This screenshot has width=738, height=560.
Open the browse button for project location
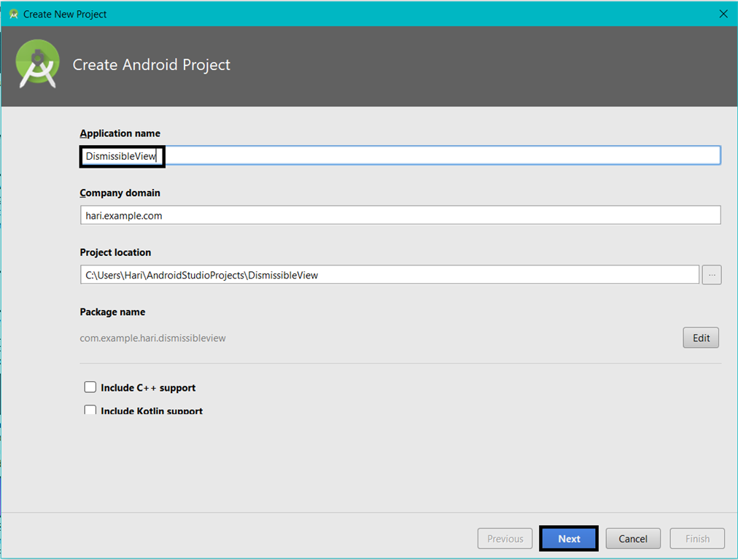pos(712,275)
